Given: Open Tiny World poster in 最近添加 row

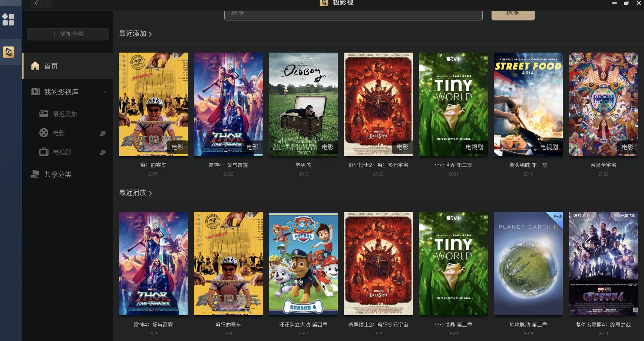Looking at the screenshot, I should tap(453, 104).
